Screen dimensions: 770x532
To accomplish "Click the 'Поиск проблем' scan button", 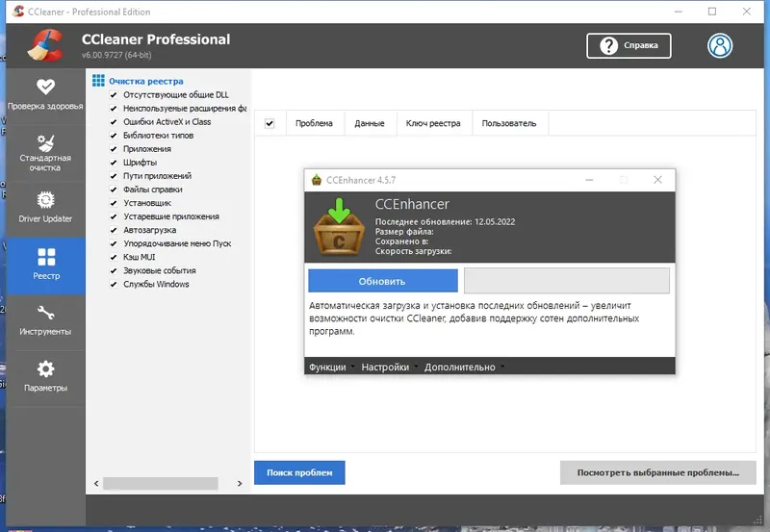I will (x=299, y=472).
